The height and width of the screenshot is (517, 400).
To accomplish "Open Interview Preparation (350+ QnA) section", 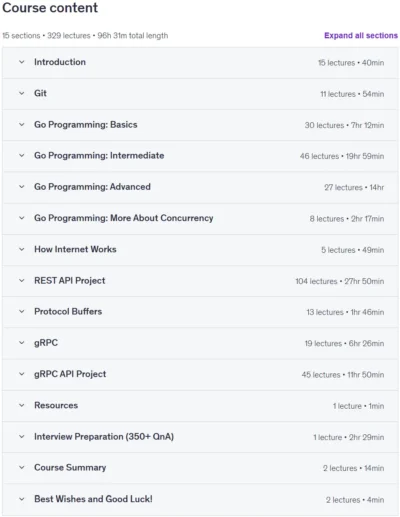I will (x=104, y=437).
